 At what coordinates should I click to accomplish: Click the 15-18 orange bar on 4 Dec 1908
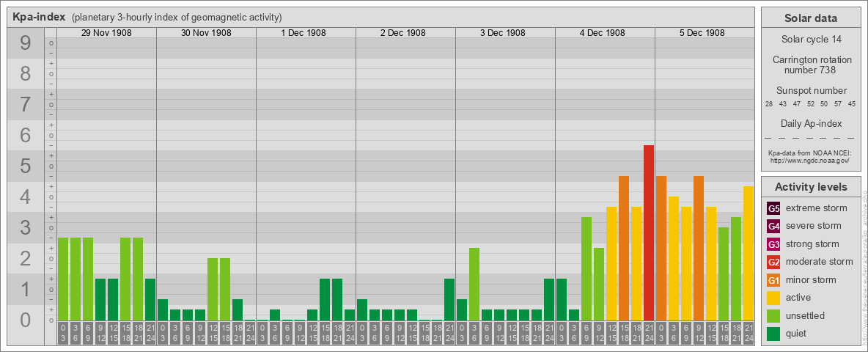[x=624, y=248]
